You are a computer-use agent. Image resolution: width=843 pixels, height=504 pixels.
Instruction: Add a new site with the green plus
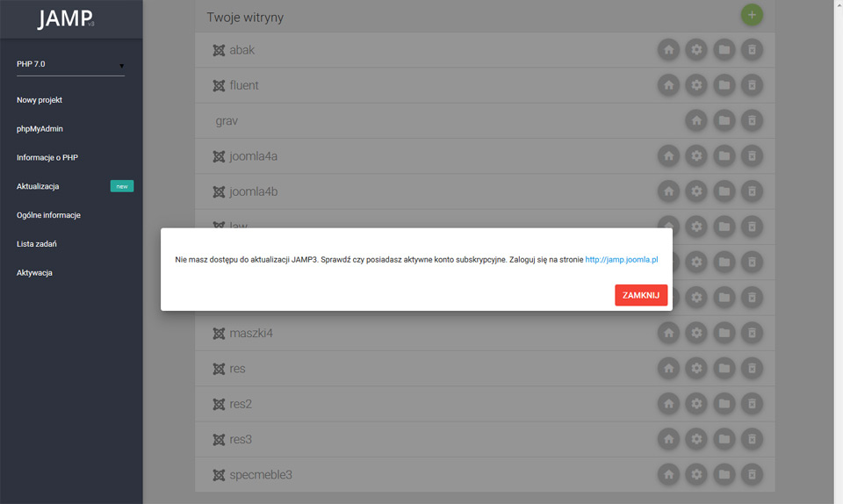[x=752, y=15]
